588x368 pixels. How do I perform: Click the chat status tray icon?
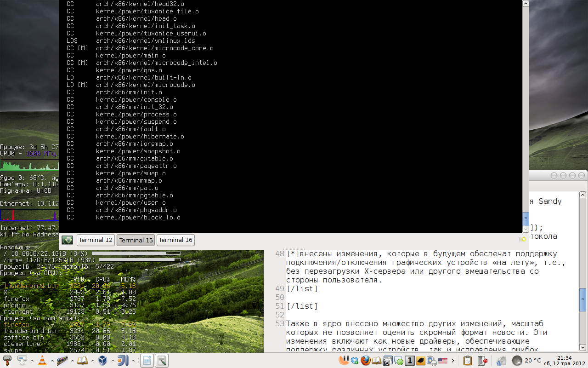coord(398,361)
